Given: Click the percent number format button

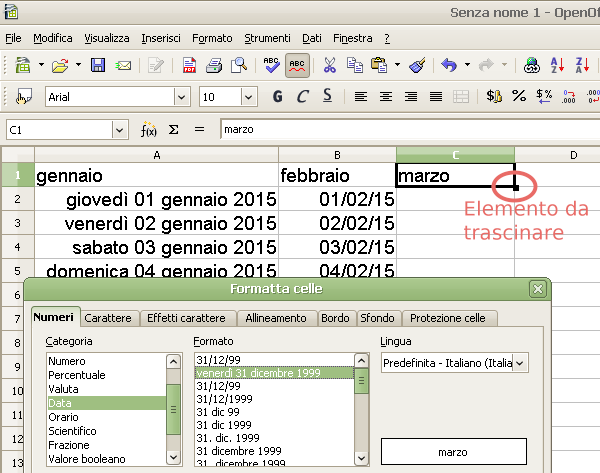Looking at the screenshot, I should 518,97.
